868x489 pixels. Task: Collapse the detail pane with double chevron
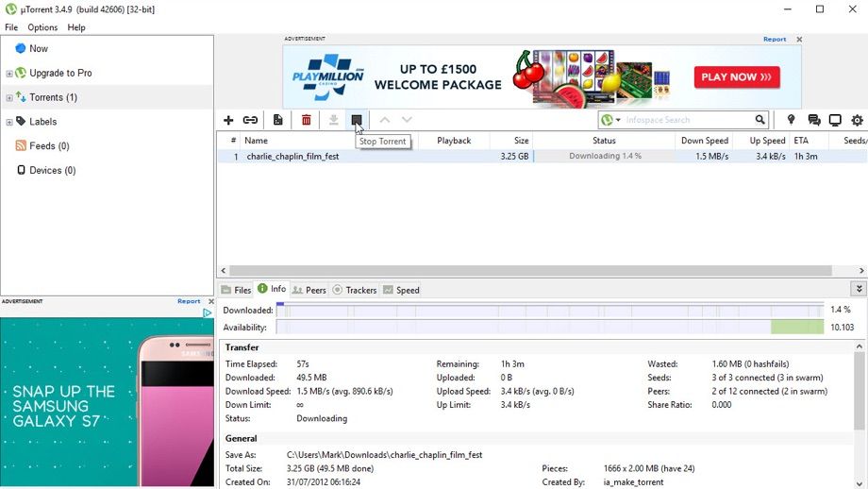859,289
